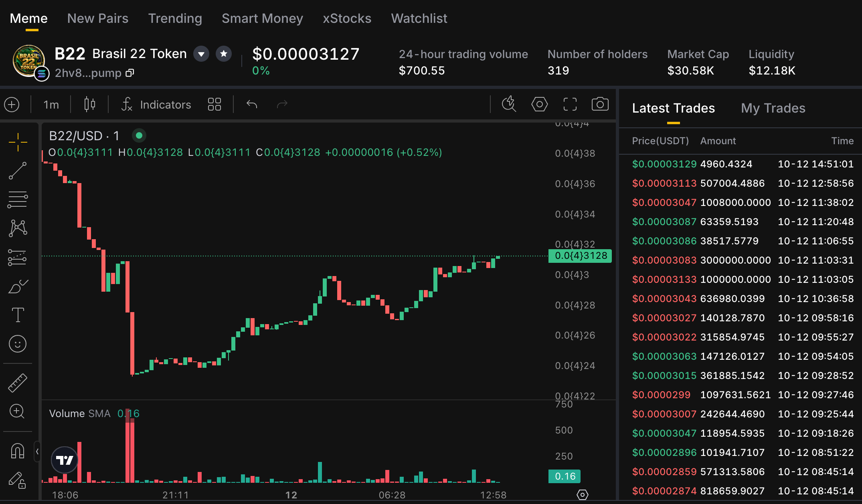Open the Indicators dialog
The width and height of the screenshot is (862, 504).
(156, 105)
